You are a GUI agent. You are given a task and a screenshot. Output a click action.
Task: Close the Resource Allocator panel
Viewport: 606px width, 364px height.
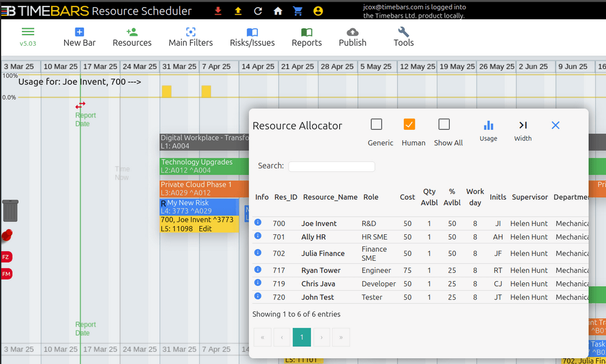(555, 125)
